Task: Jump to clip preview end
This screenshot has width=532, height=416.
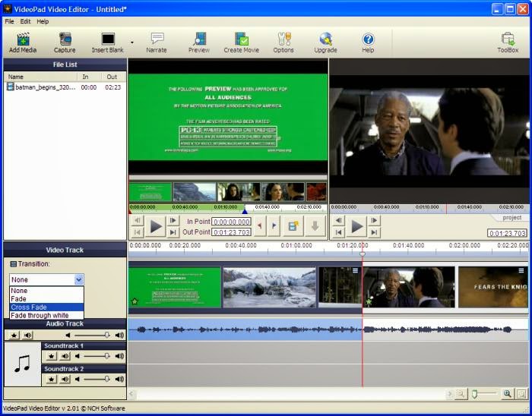Action: (x=173, y=232)
